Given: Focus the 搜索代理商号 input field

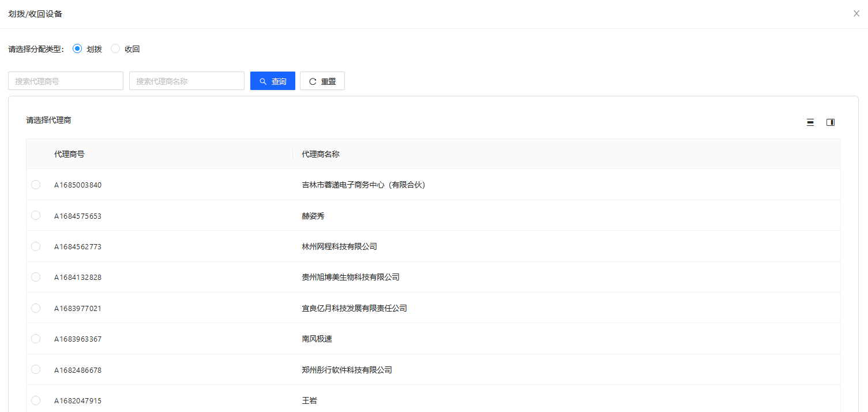Looking at the screenshot, I should point(66,81).
